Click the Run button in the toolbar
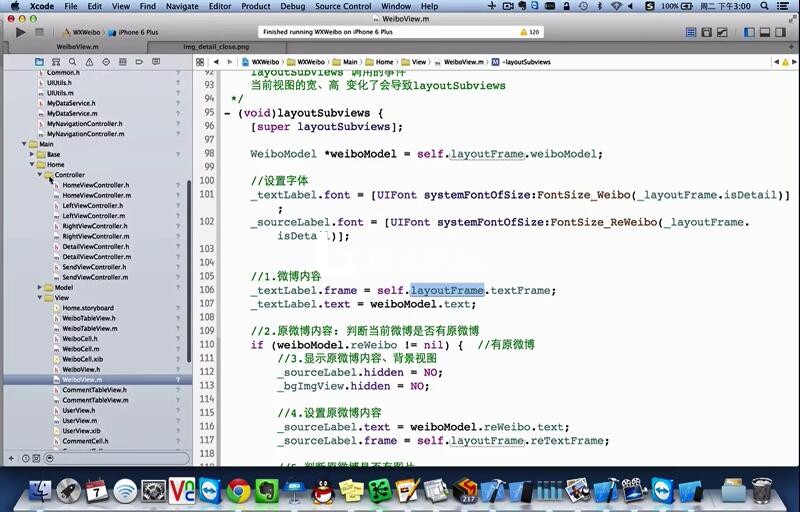Image resolution: width=800 pixels, height=512 pixels. pos(20,32)
